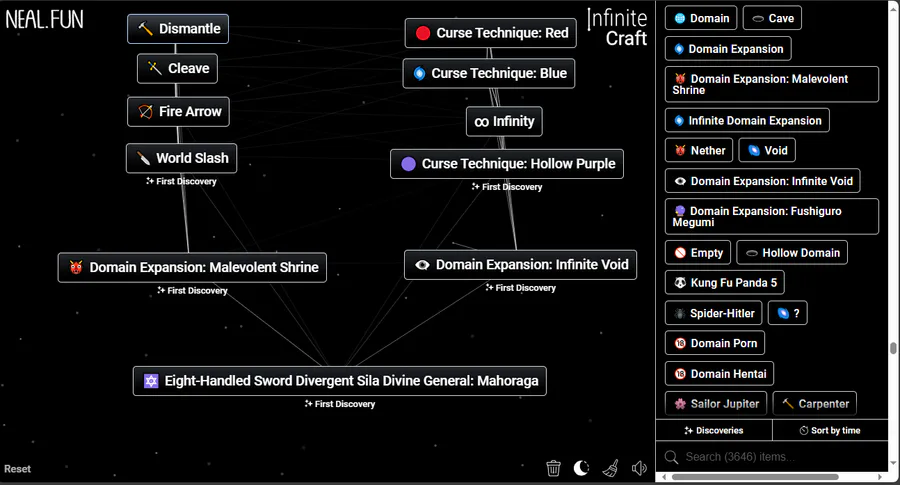This screenshot has width=900, height=485.
Task: Pick Nether from the sidebar
Action: click(x=699, y=150)
